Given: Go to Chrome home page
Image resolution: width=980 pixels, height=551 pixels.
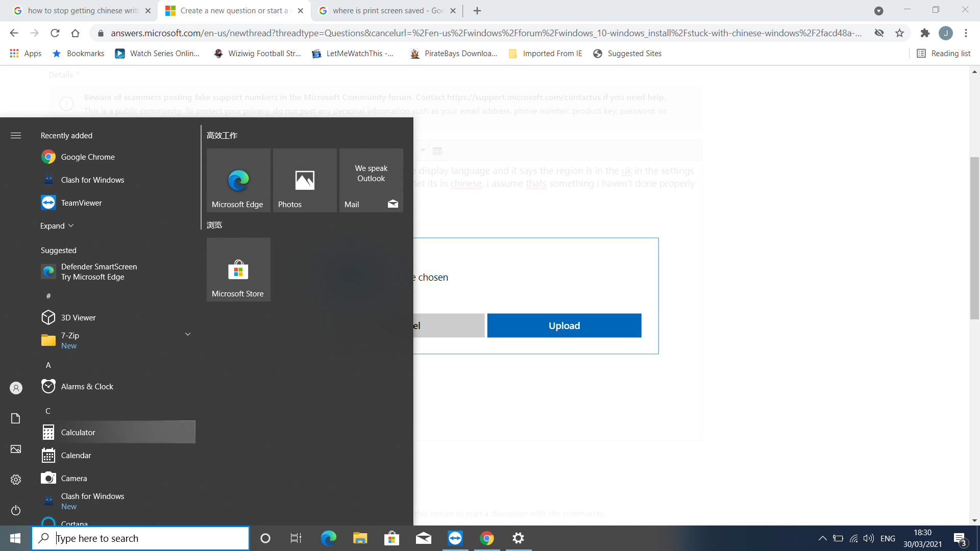Looking at the screenshot, I should click(x=76, y=33).
